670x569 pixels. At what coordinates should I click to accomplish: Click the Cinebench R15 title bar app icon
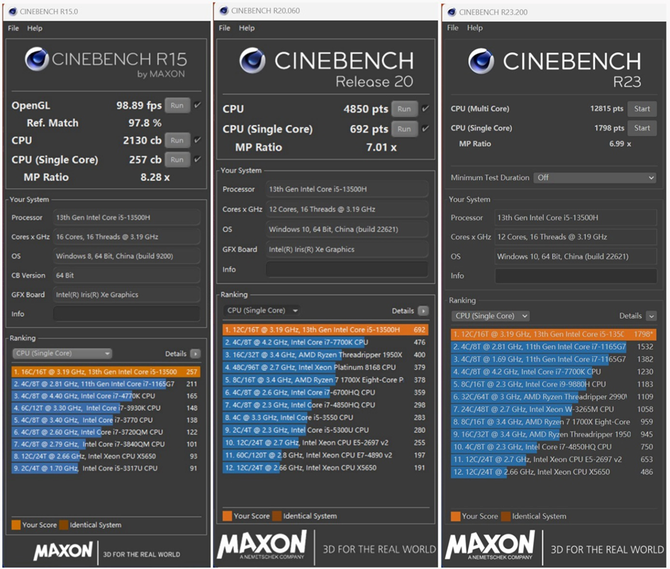[x=13, y=12]
